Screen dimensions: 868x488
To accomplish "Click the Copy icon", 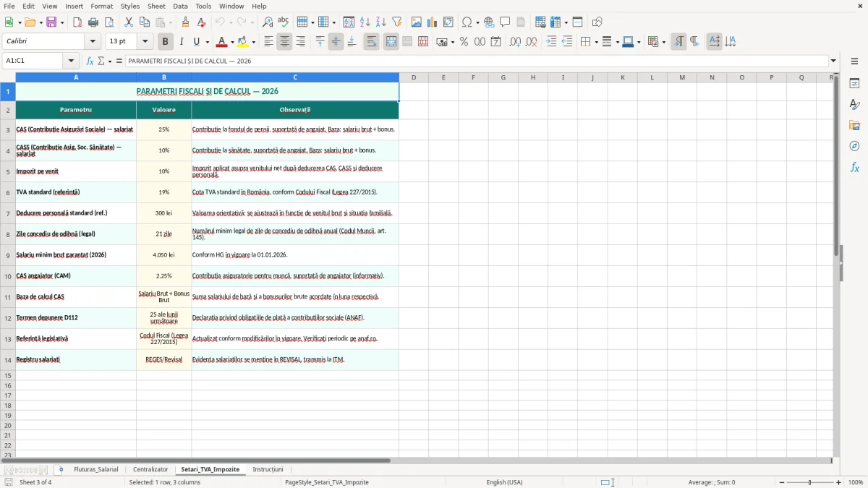I will 144,22.
